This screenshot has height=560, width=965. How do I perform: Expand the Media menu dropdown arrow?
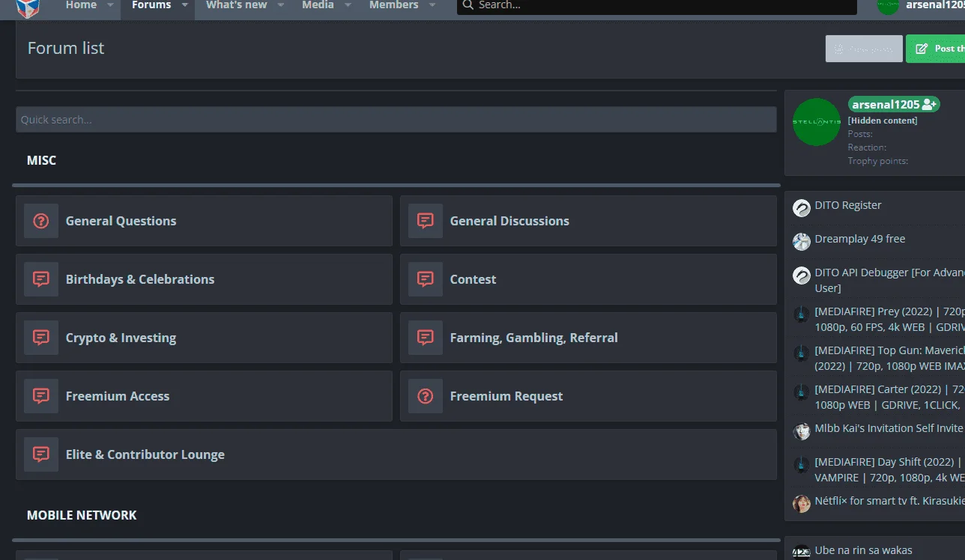click(347, 5)
